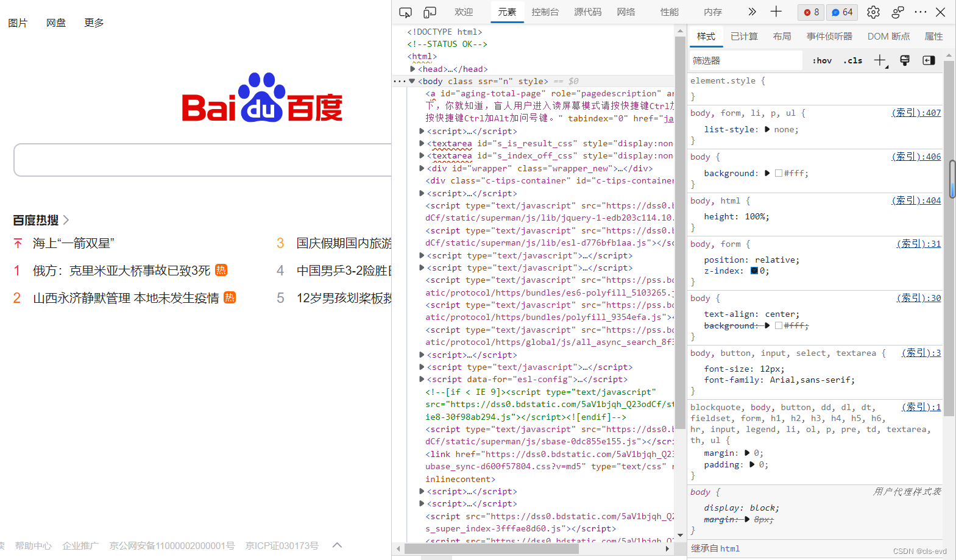Open the 帮助中心 footer link
This screenshot has width=956, height=560.
(34, 546)
